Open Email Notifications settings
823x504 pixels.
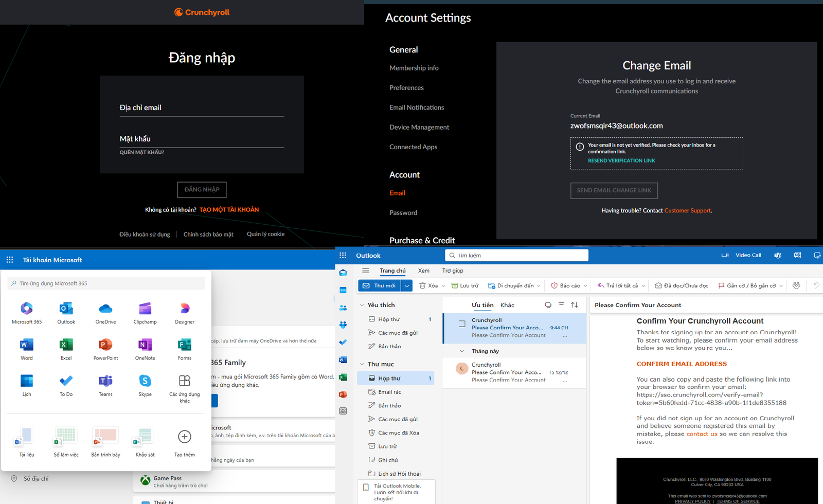pos(417,107)
